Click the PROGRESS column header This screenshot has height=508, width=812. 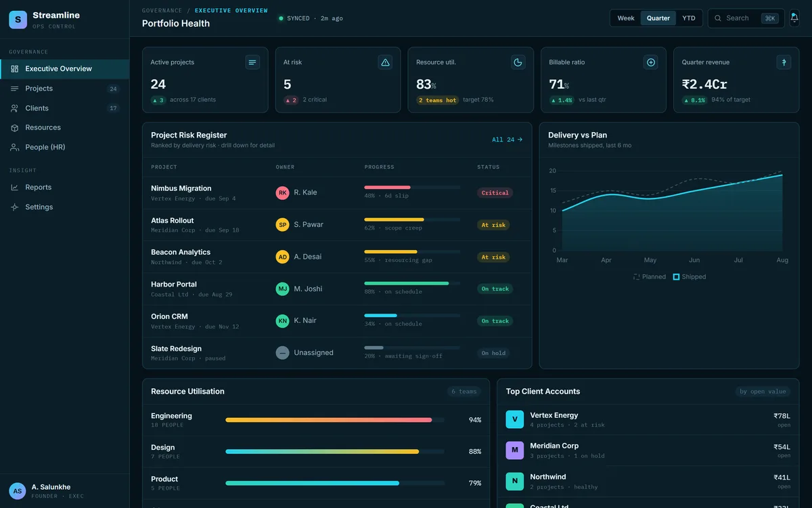pos(379,167)
